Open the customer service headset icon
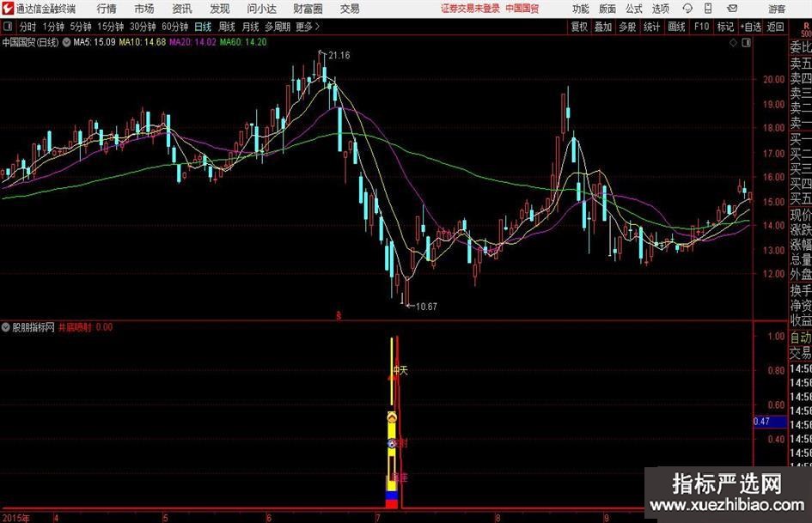 [x=687, y=9]
